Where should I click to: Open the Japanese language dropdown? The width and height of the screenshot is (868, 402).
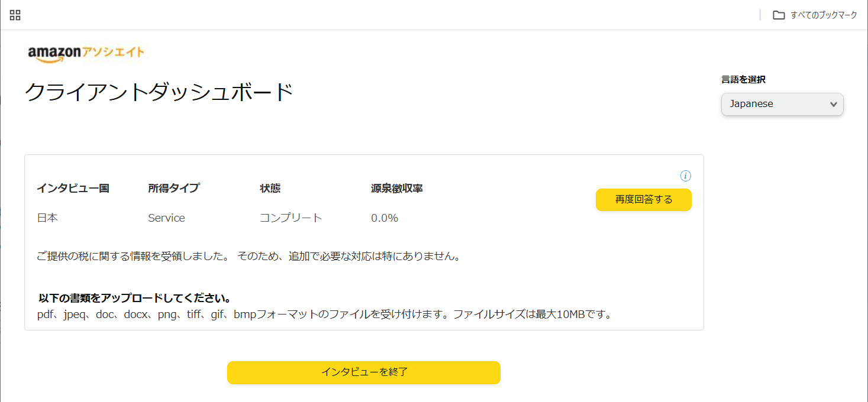click(x=782, y=104)
